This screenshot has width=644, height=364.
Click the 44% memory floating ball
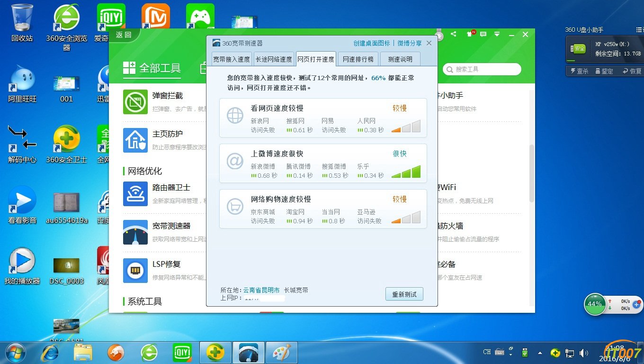click(595, 304)
